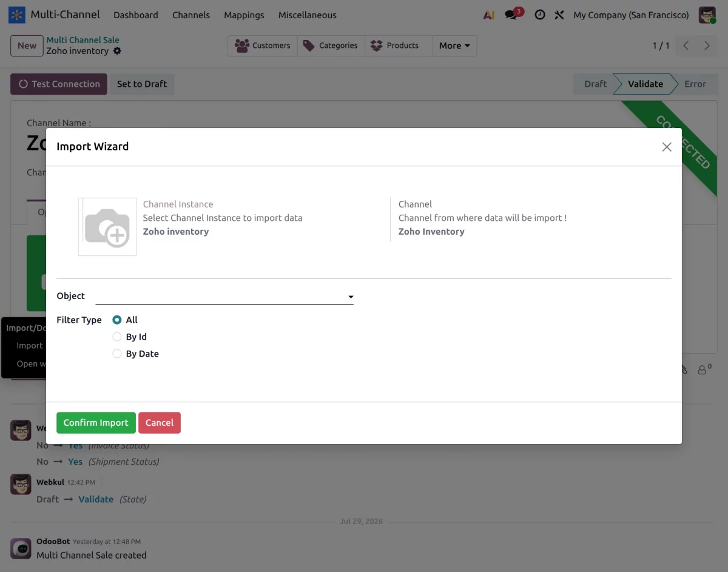Open the clock activities icon
The width and height of the screenshot is (728, 572).
point(539,15)
